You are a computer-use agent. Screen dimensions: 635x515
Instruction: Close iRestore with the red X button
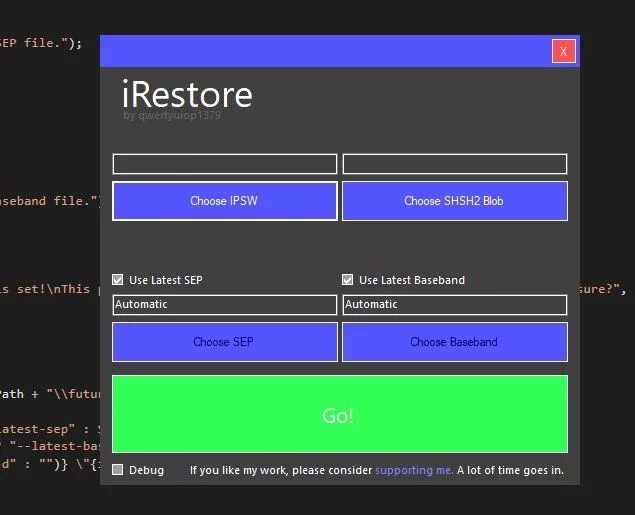coord(563,51)
